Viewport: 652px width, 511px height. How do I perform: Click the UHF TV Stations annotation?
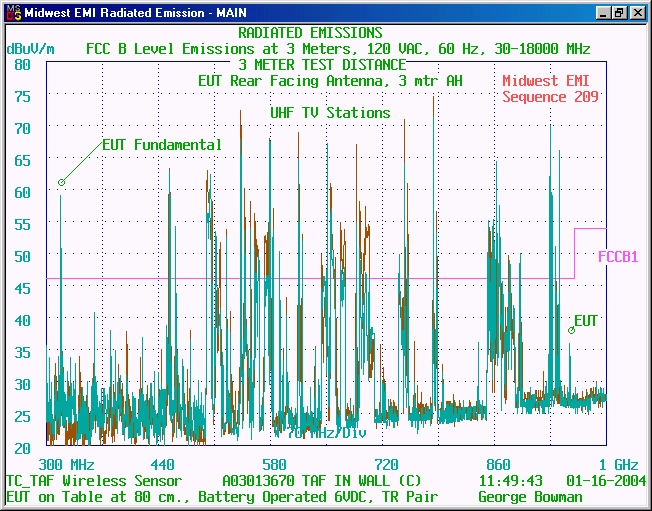(x=330, y=112)
